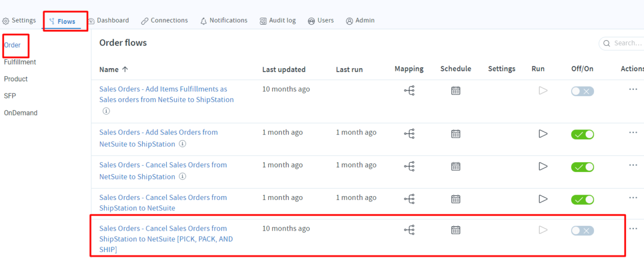Click run icon for PICK, PACK, AND SHIP flow
The height and width of the screenshot is (258, 644).
click(543, 230)
